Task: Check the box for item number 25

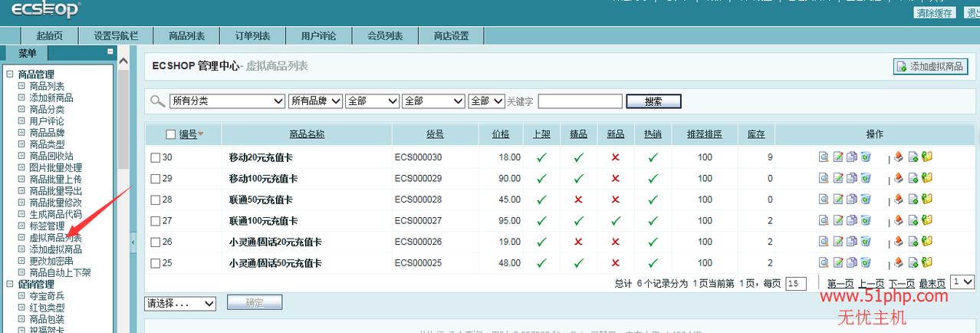Action: 155,264
